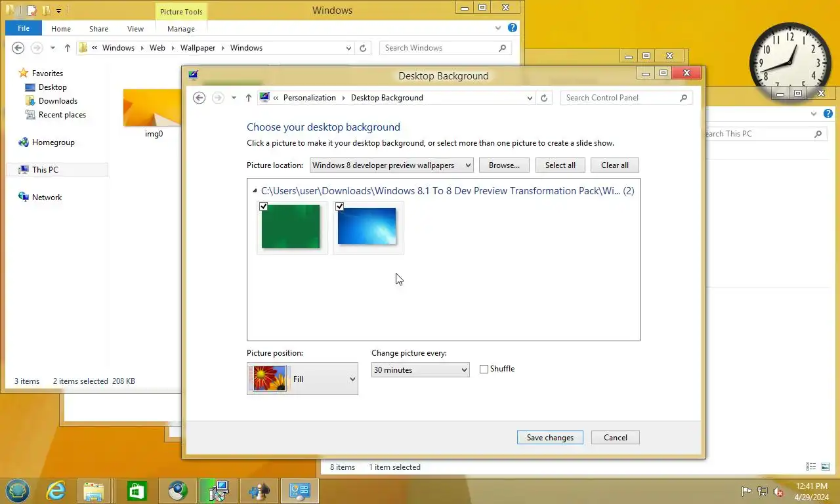840x504 pixels.
Task: Open the Picture location dropdown
Action: pos(391,165)
